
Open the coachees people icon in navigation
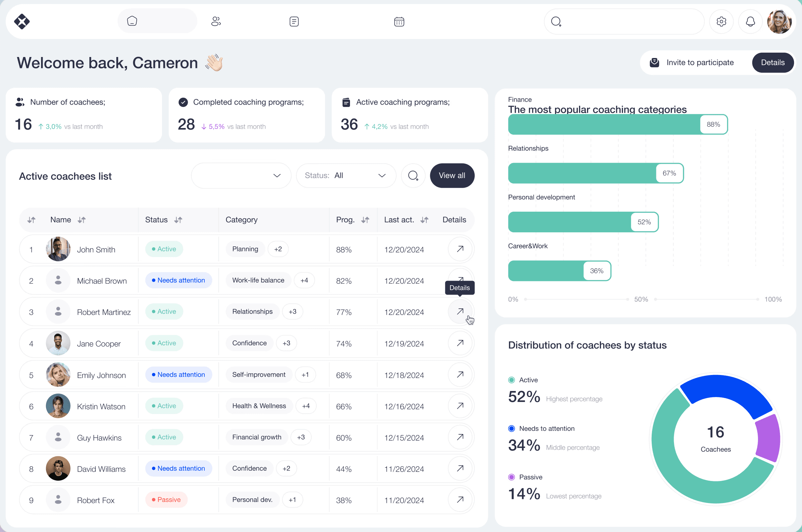point(216,22)
